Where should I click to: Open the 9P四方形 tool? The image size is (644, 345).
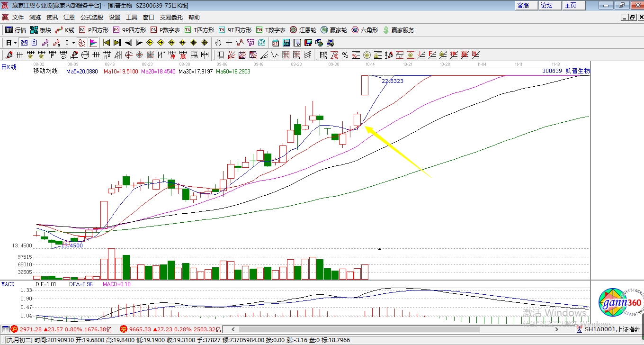[x=129, y=30]
